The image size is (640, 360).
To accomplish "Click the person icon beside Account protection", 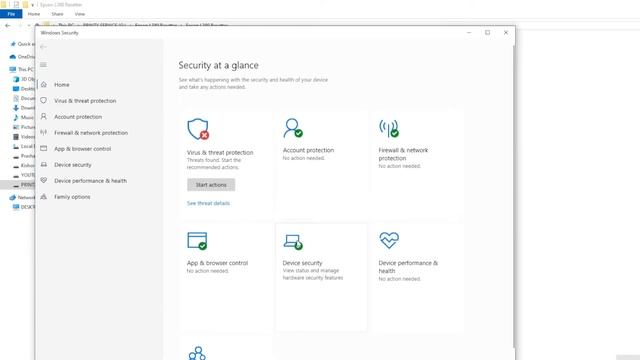I will pos(44,117).
